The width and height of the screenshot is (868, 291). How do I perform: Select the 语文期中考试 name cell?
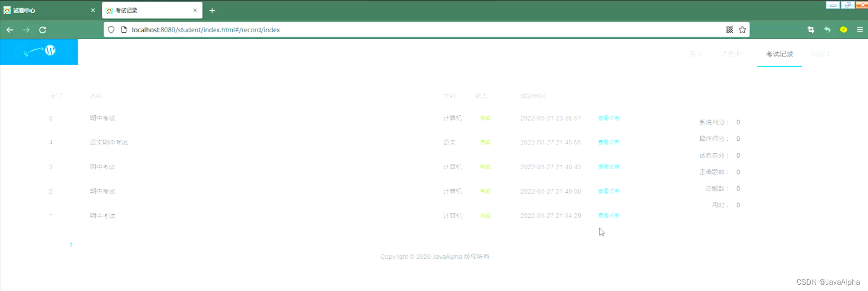[x=109, y=142]
